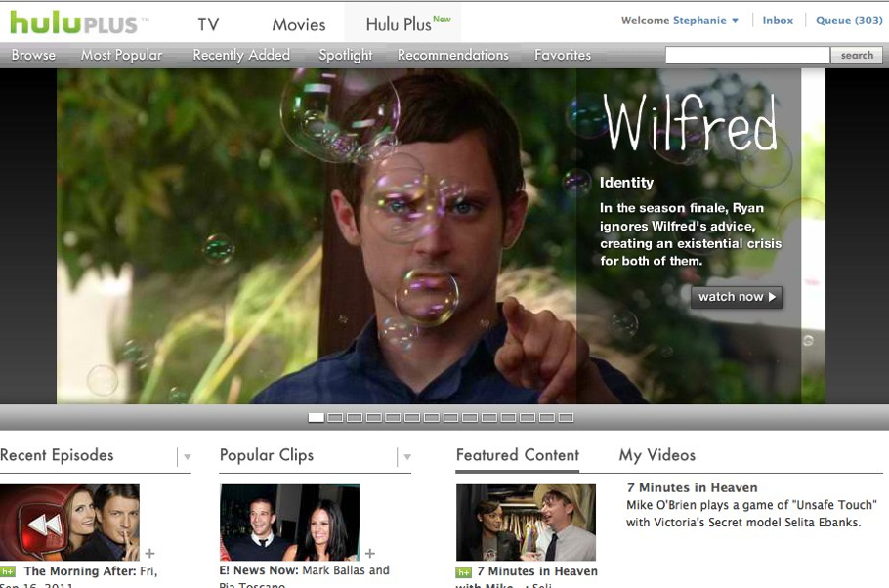This screenshot has height=588, width=889.
Task: Open the 7 Minutes in Heaven thumbnail
Action: click(x=526, y=523)
